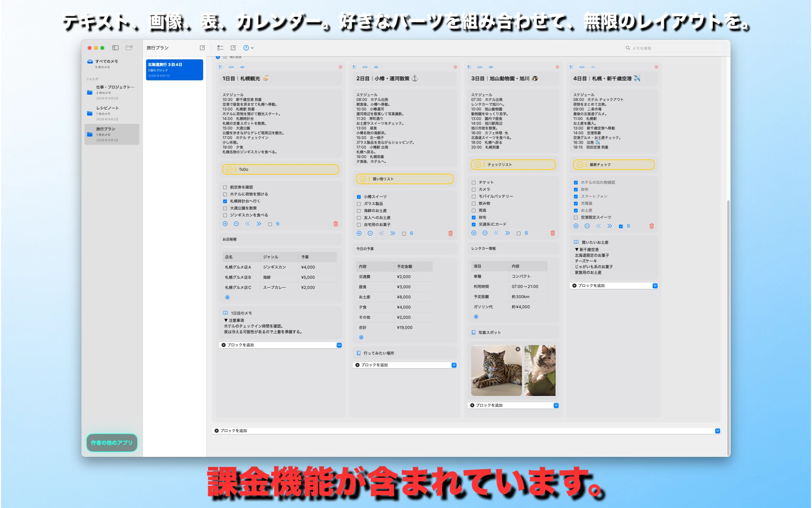Close the 1日目 札幌観光 column
812x508 pixels.
point(341,67)
